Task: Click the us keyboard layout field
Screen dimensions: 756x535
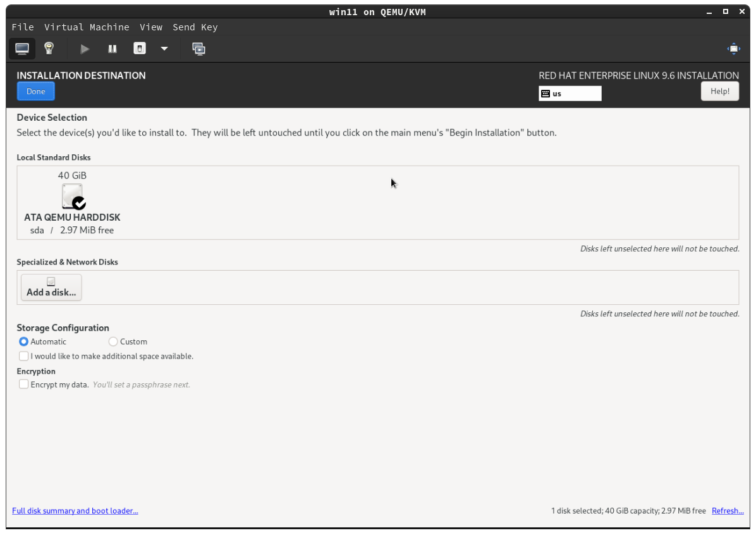Action: point(570,94)
